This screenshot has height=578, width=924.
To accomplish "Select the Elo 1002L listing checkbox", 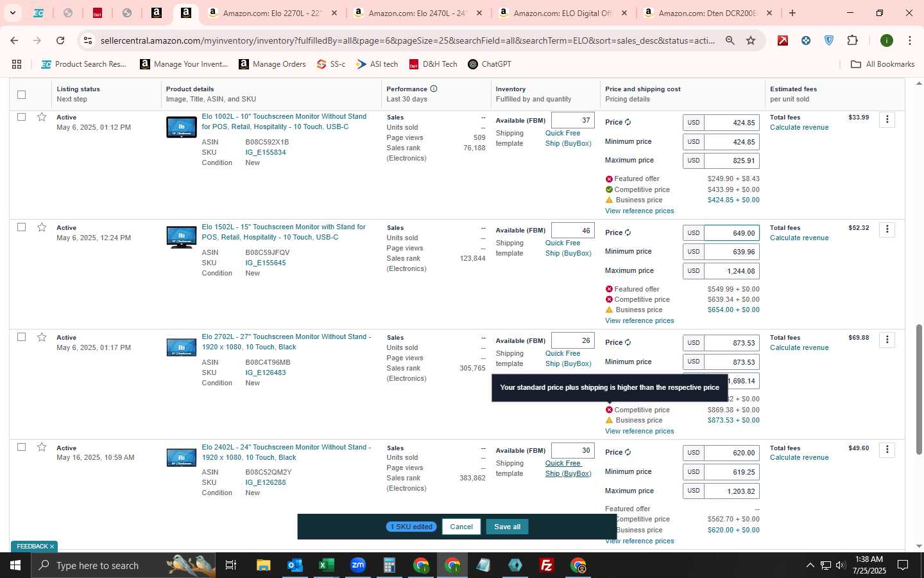I will coord(21,117).
